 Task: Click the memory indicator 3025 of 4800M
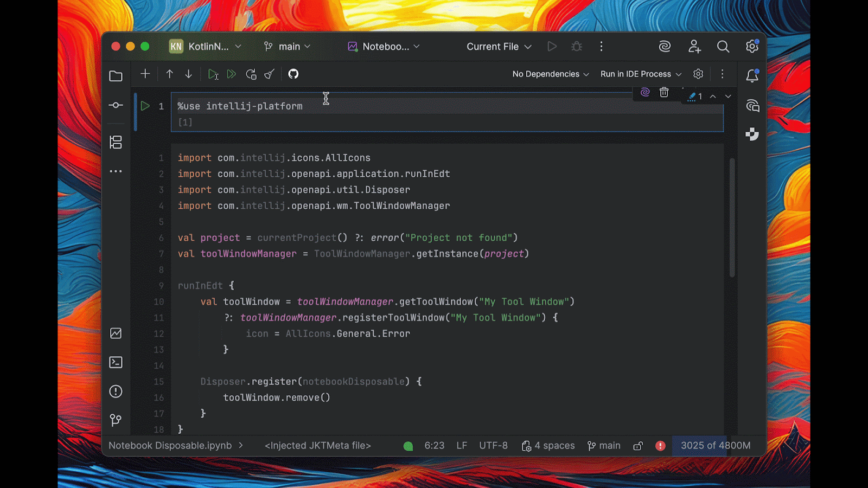[x=715, y=446]
